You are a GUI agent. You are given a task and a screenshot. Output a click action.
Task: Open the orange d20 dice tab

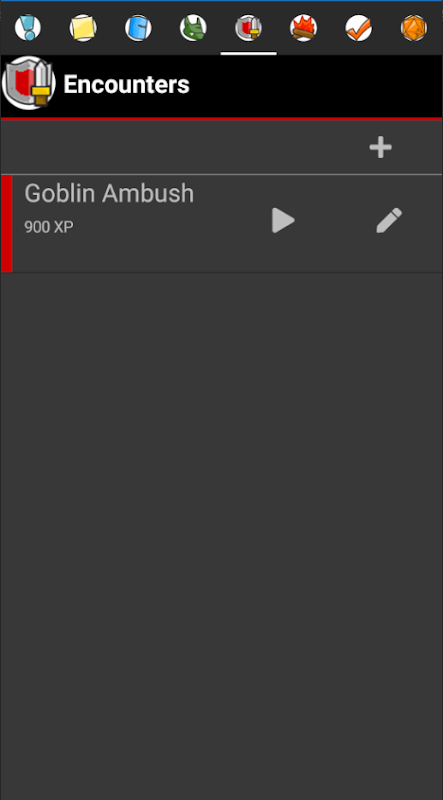pos(414,28)
